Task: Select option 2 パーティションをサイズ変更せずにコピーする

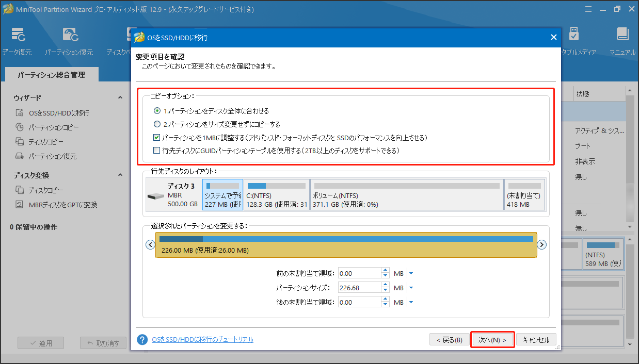Action: coord(157,124)
